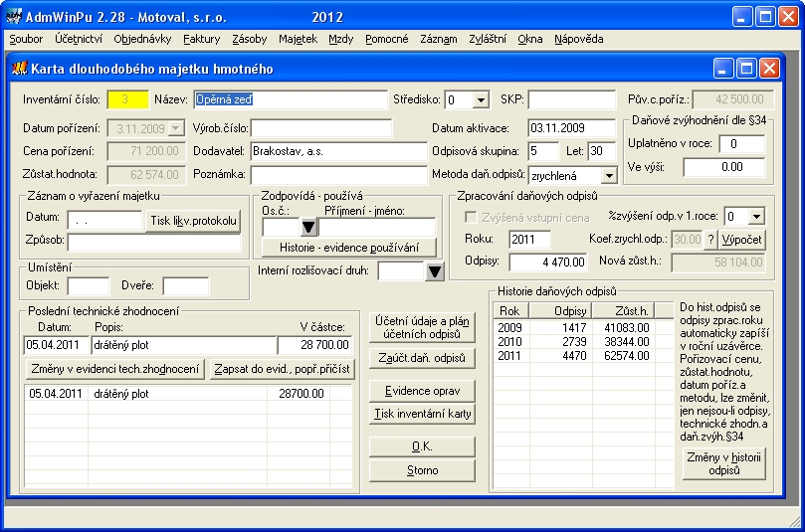The image size is (805, 532).
Task: Open the Zásoby menu
Action: 250,39
